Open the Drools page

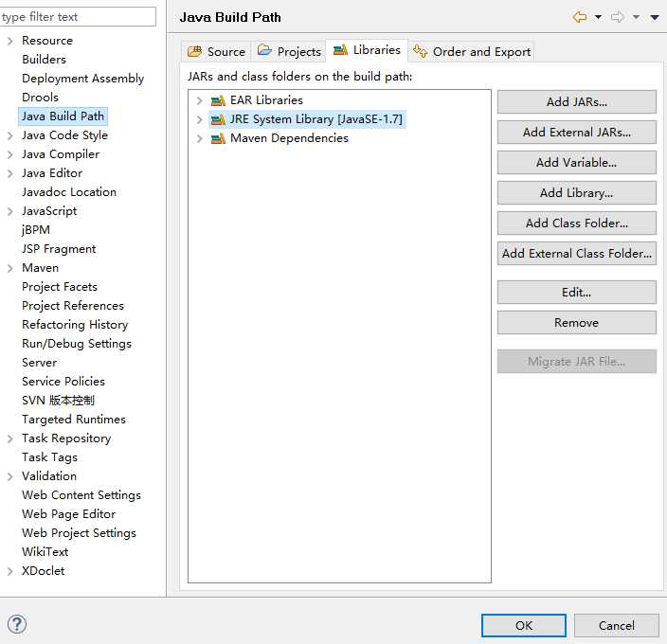coord(40,98)
